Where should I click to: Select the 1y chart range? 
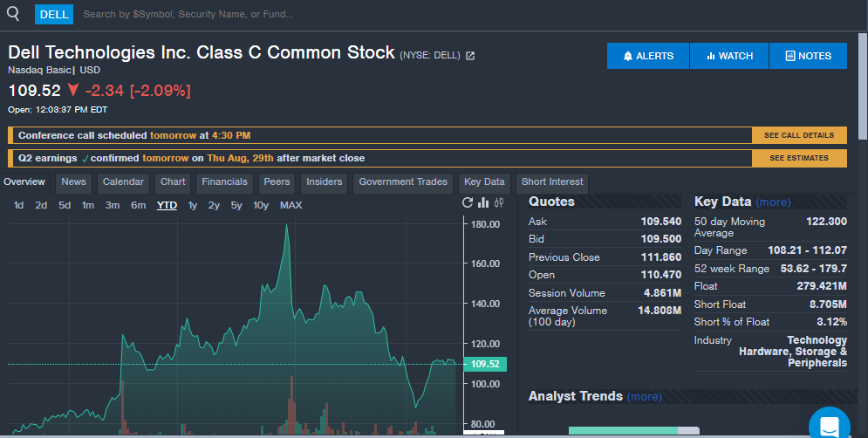(193, 205)
